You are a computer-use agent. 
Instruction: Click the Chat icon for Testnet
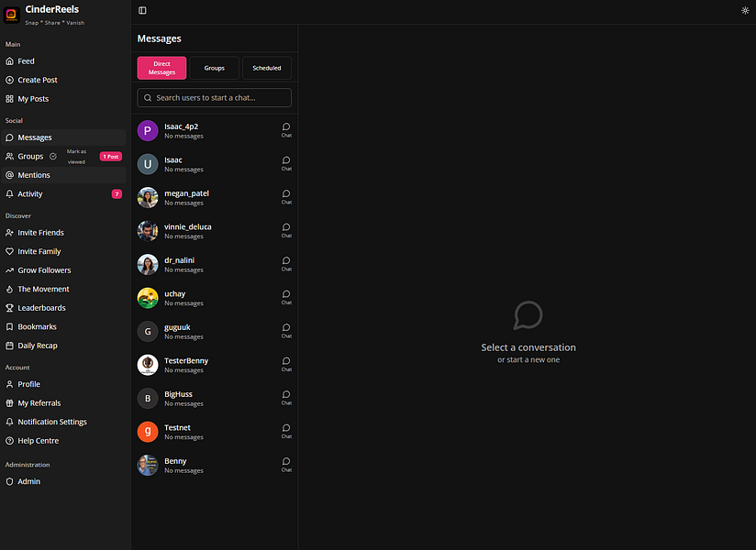click(286, 431)
